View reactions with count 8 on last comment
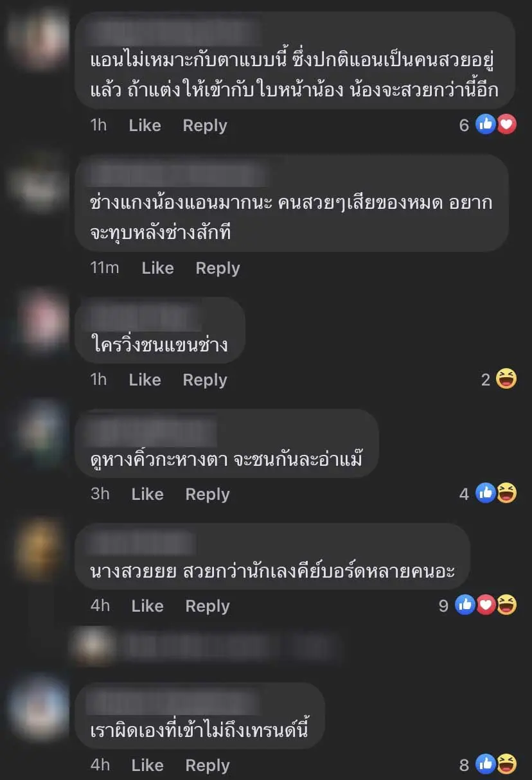The height and width of the screenshot is (780, 532). (x=488, y=765)
